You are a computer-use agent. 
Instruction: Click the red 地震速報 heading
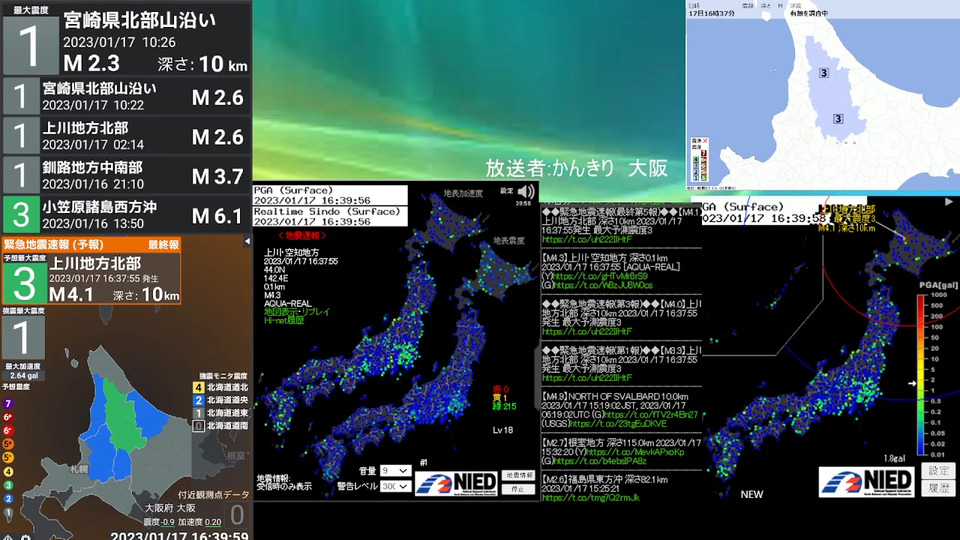(x=302, y=235)
